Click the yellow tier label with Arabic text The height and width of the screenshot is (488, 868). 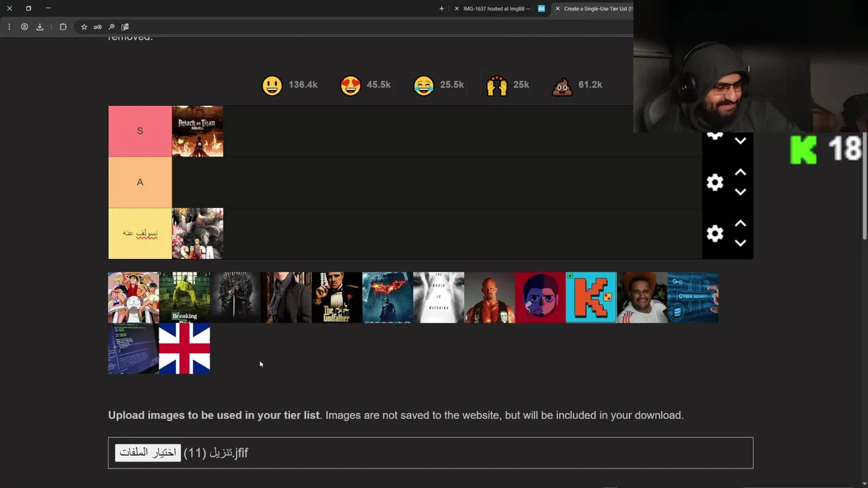[140, 233]
